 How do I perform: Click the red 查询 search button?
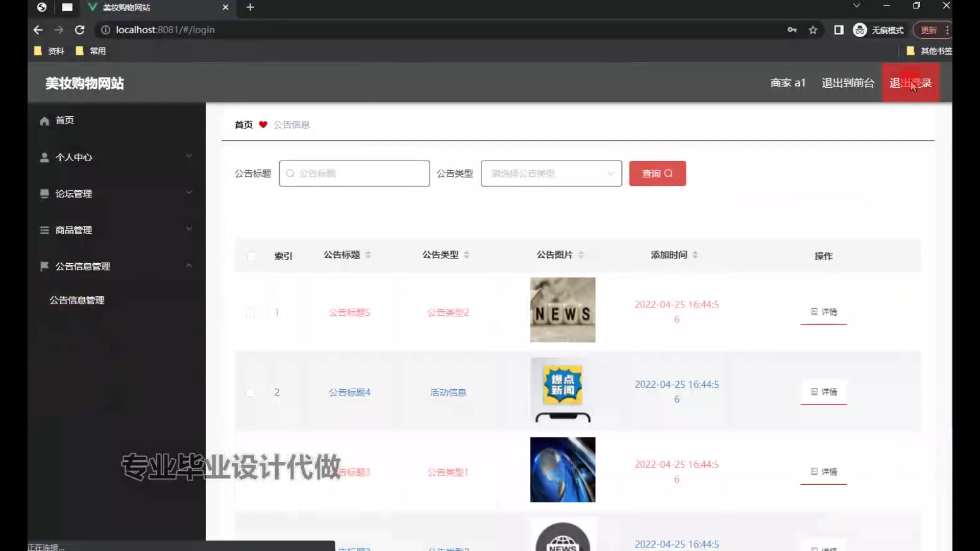(x=657, y=173)
